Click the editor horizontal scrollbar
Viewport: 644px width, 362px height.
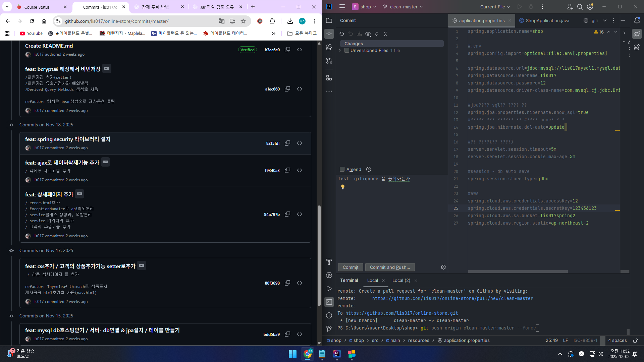pos(518,271)
